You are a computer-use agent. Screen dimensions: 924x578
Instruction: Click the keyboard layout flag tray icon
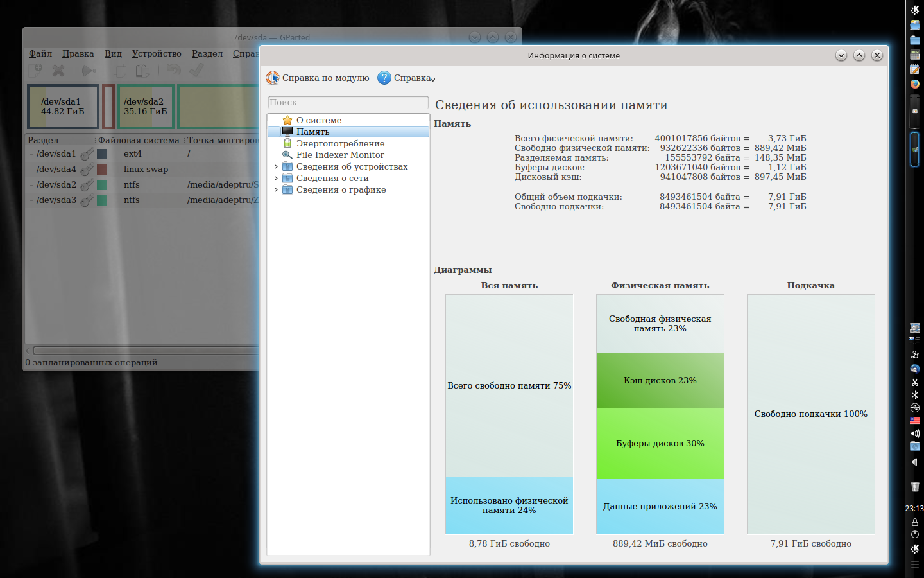(915, 421)
